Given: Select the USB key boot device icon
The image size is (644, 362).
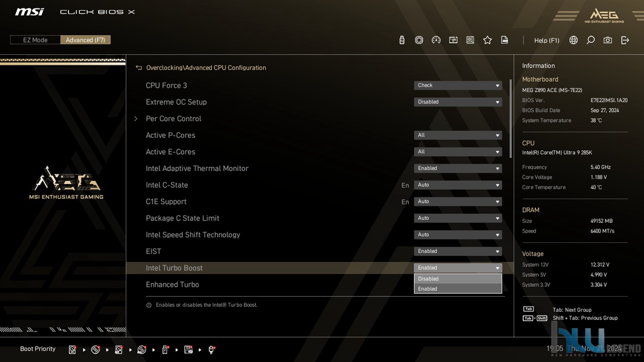Looking at the screenshot, I should tap(165, 349).
